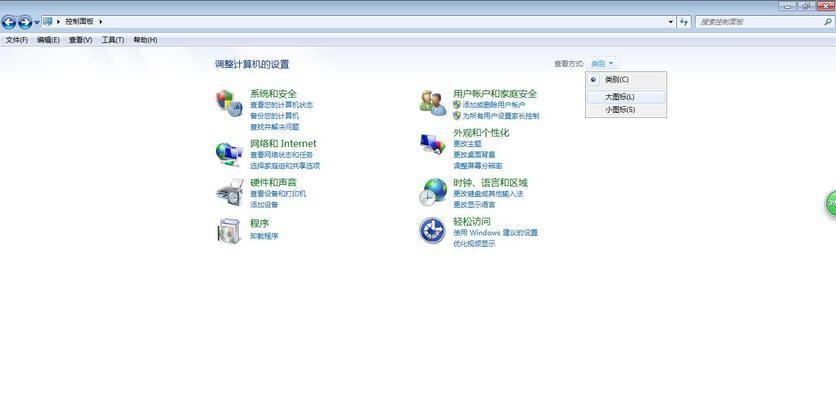Image resolution: width=836 pixels, height=400 pixels.
Task: Go back with the Back arrow button
Action: [9, 22]
